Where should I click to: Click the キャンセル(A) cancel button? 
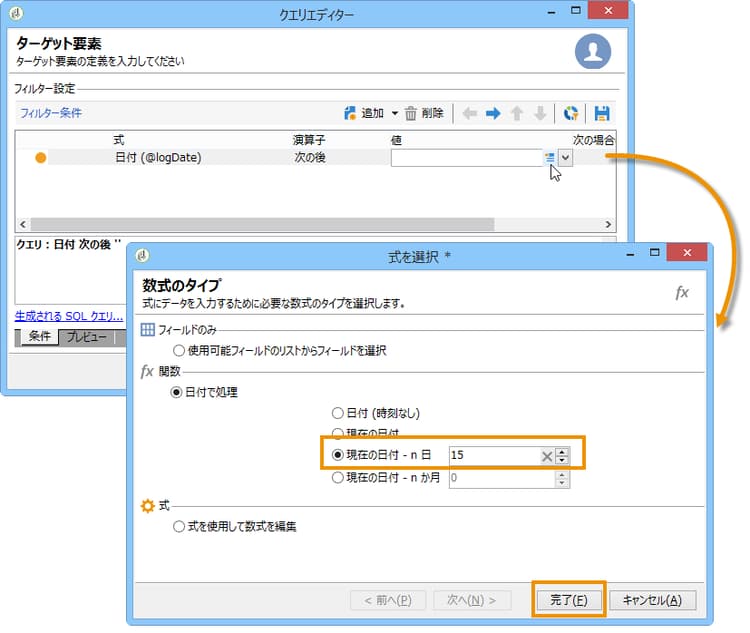pos(652,600)
